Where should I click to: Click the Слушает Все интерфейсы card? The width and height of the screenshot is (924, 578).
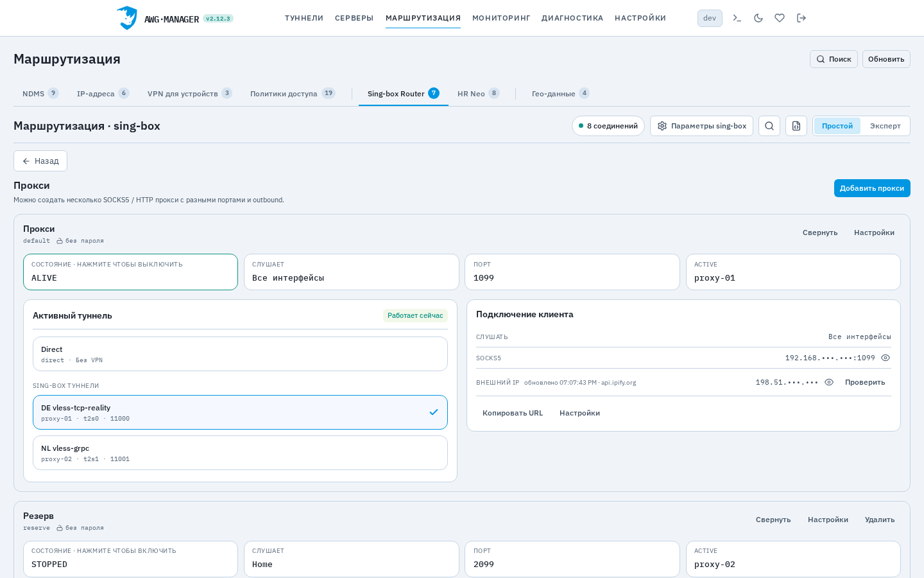pos(352,272)
